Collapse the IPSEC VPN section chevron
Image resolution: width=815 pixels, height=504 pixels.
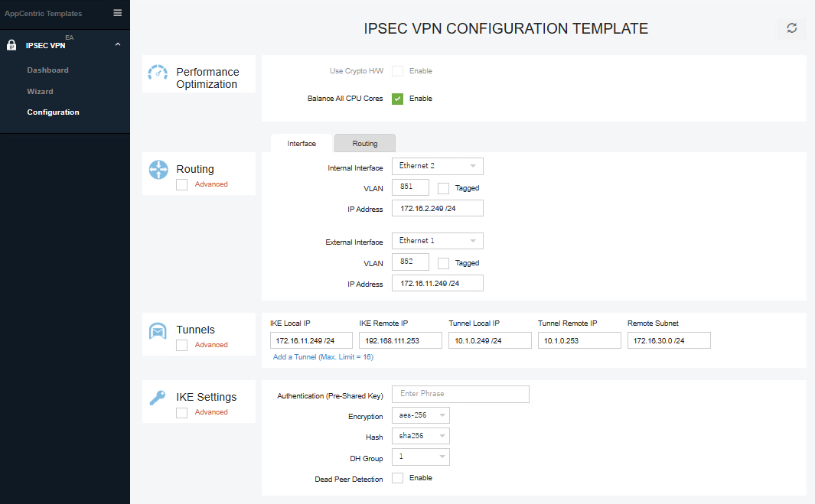pos(118,44)
